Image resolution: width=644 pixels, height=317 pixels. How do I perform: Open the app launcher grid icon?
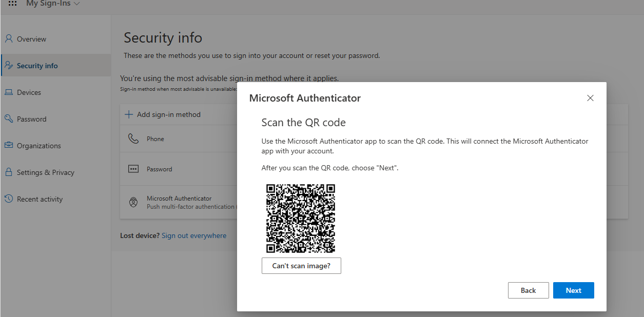tap(11, 5)
